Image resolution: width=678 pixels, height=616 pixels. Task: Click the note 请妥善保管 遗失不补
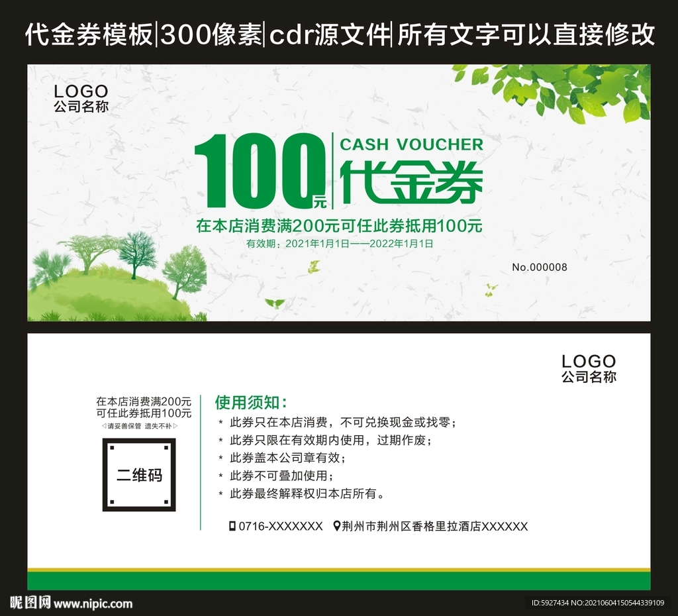coord(139,426)
